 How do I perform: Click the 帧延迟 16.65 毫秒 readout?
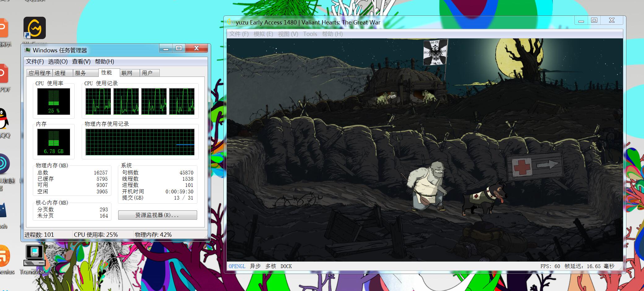[x=590, y=266]
